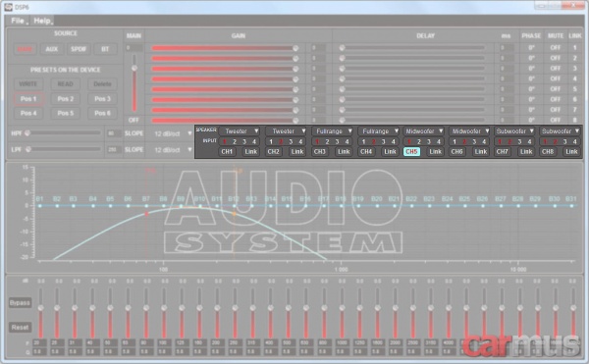Select input 2 for CH2
The width and height of the screenshot is (589, 364).
point(281,141)
